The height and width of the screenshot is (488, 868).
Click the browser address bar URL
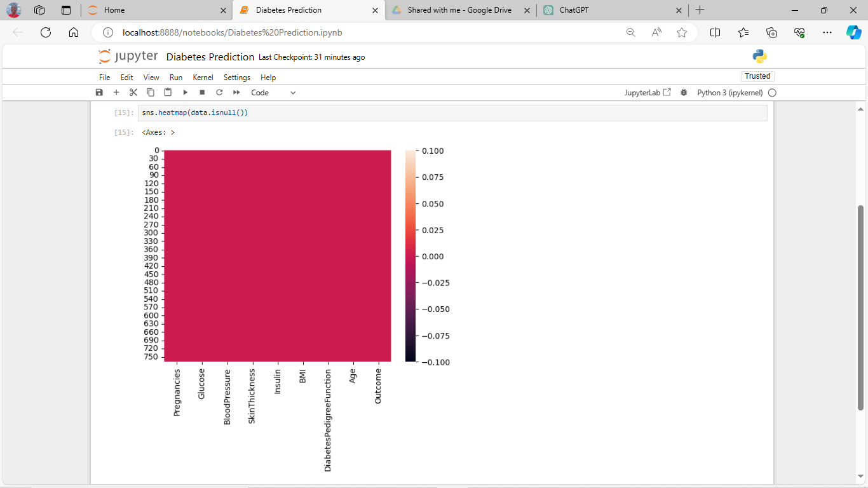pyautogui.click(x=233, y=32)
